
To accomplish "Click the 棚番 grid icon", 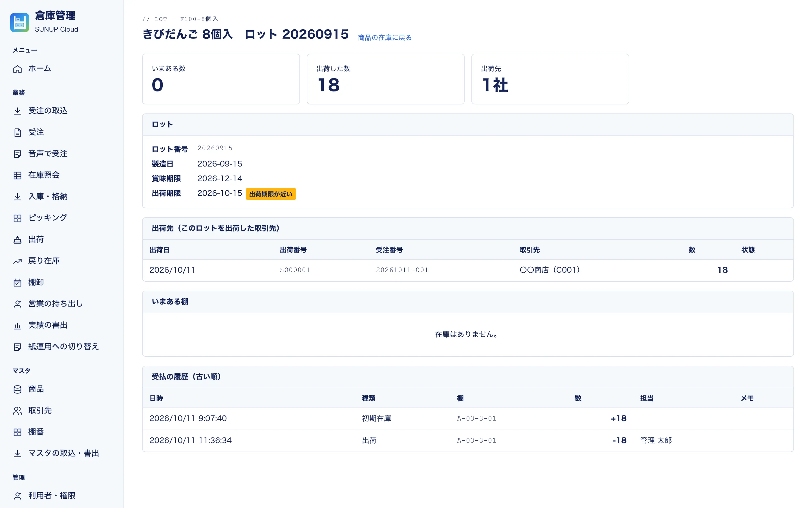I will pos(17,432).
